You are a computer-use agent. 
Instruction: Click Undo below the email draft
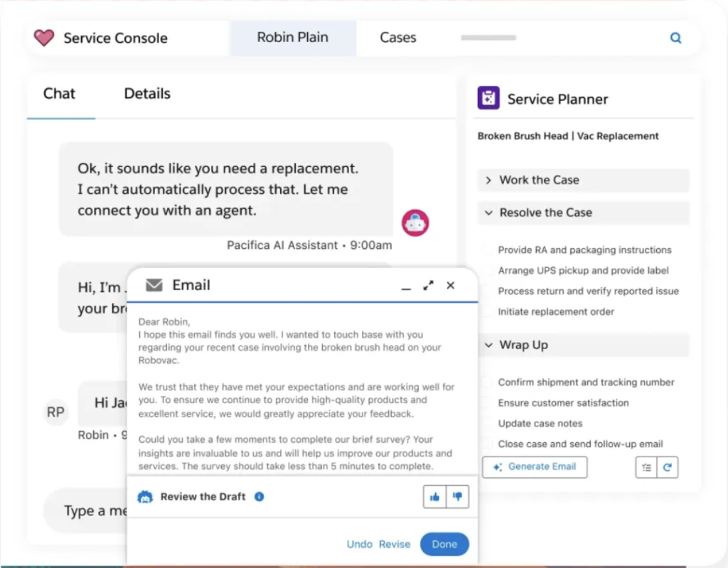360,544
